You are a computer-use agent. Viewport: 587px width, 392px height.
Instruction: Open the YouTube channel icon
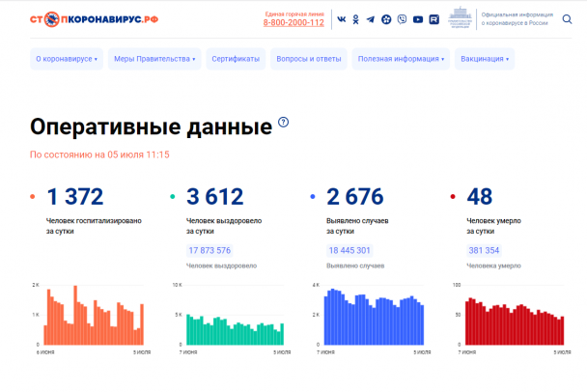pos(418,19)
